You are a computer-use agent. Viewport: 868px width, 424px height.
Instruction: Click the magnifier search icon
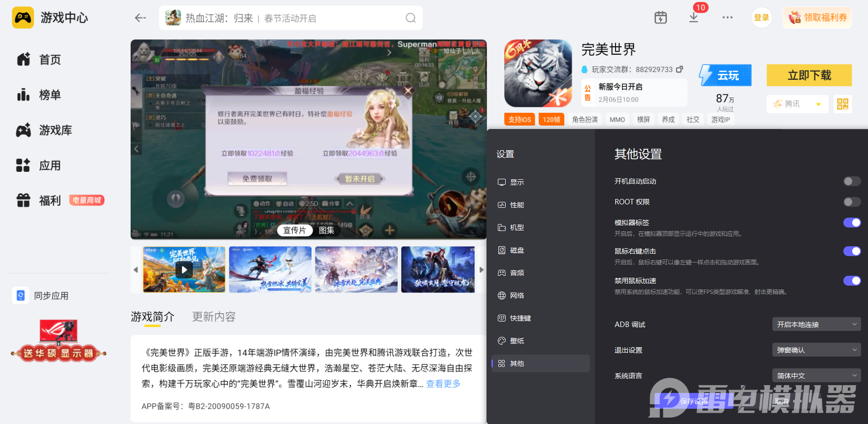click(x=411, y=18)
